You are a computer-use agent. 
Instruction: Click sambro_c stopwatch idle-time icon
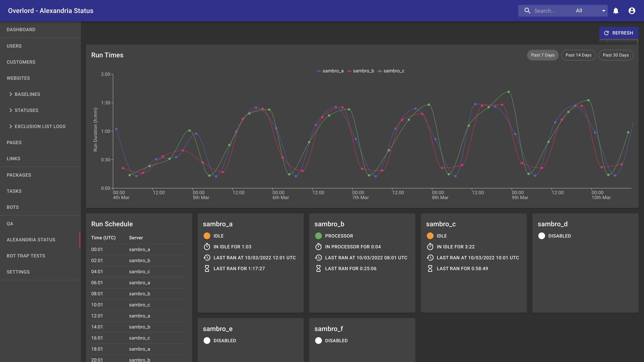(x=430, y=247)
